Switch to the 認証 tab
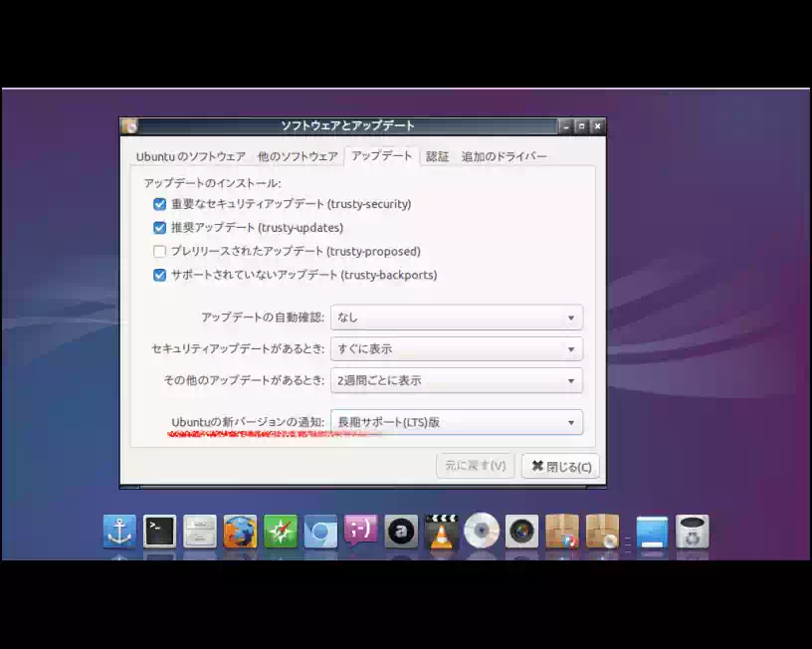812x649 pixels. tap(437, 156)
